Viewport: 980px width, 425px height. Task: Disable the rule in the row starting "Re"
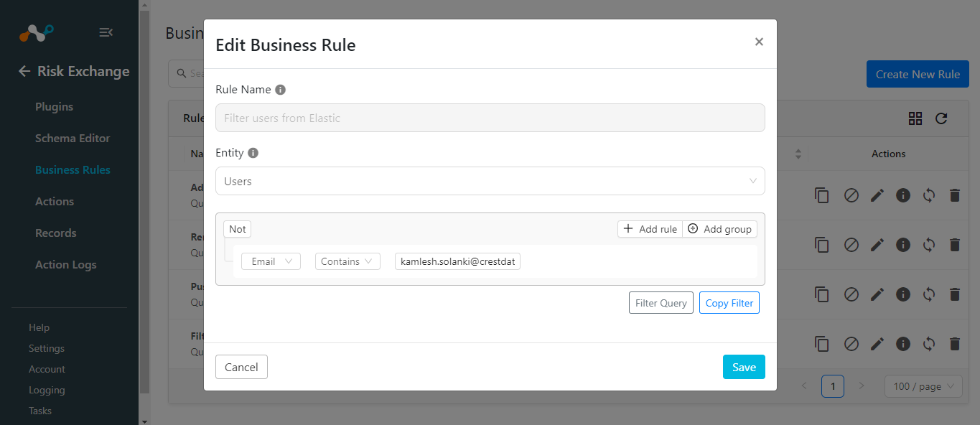pyautogui.click(x=851, y=245)
